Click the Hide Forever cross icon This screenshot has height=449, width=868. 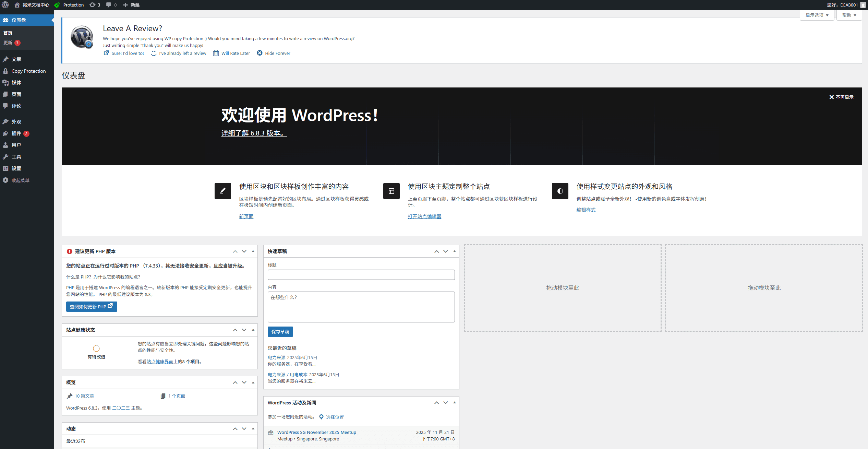(260, 53)
